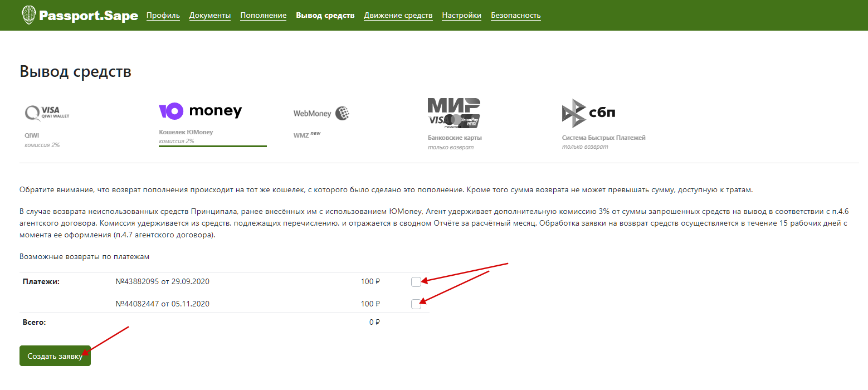This screenshot has height=390, width=868.
Task: Click the Создать заявку button
Action: point(55,356)
